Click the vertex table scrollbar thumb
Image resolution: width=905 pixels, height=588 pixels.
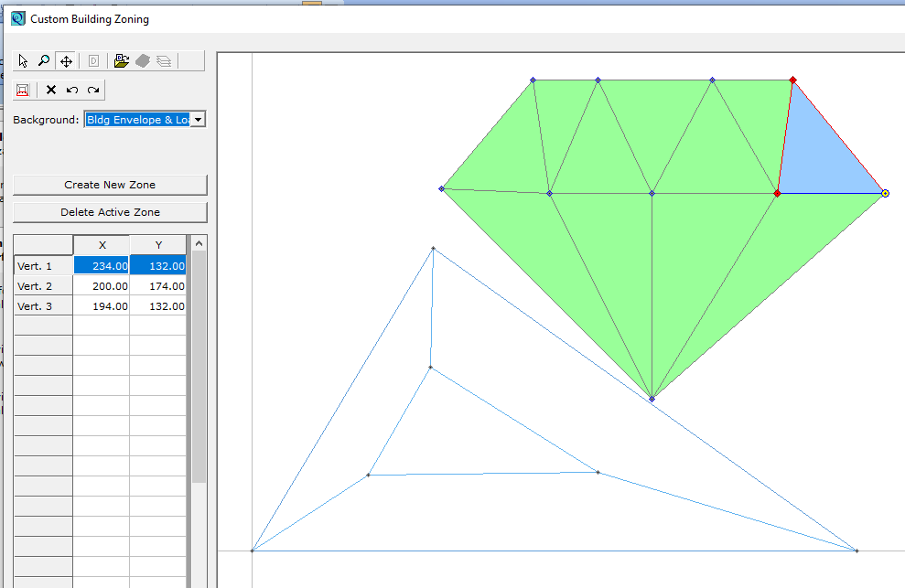(x=199, y=367)
